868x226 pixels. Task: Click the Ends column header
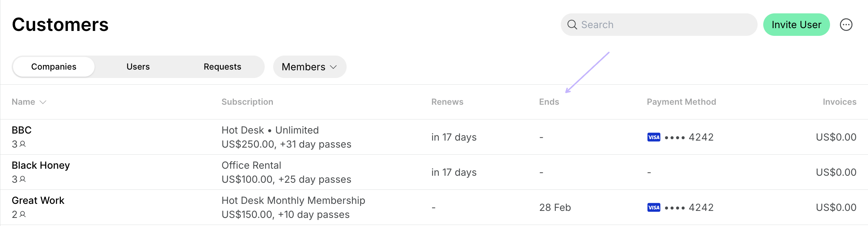pyautogui.click(x=549, y=102)
